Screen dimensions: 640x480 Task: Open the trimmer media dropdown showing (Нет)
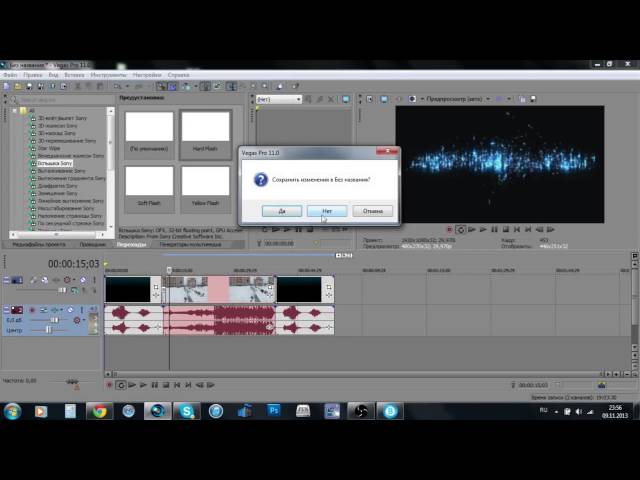click(279, 99)
